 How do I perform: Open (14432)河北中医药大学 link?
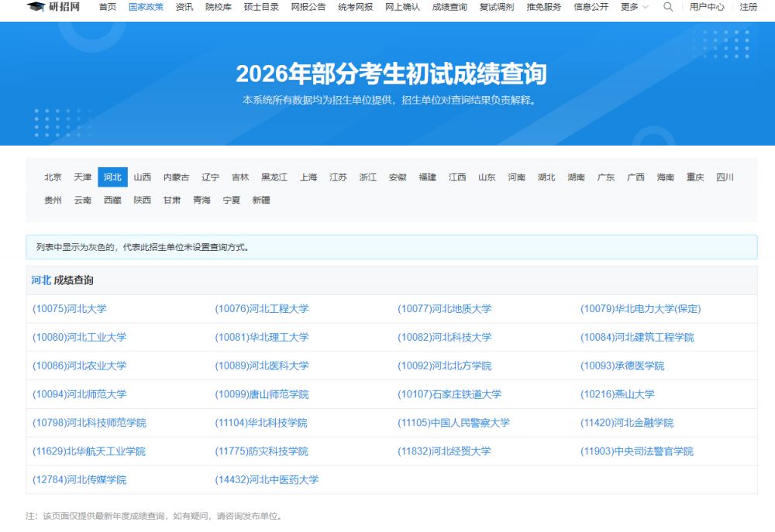(267, 479)
